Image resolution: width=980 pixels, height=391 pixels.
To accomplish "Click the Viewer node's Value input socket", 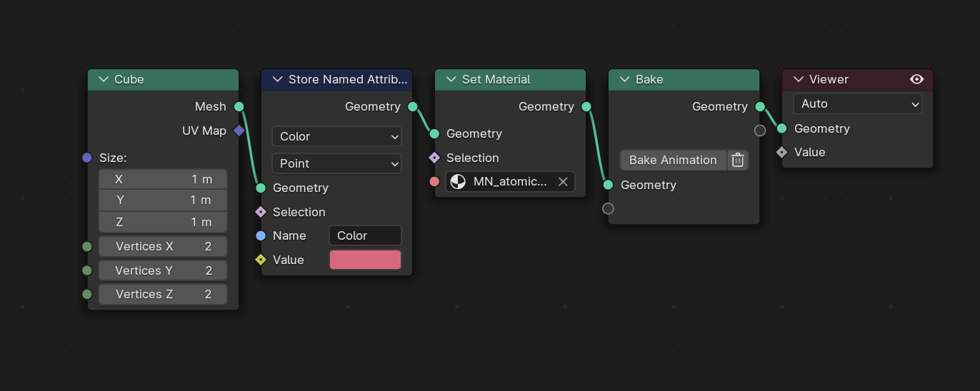I will [x=781, y=152].
